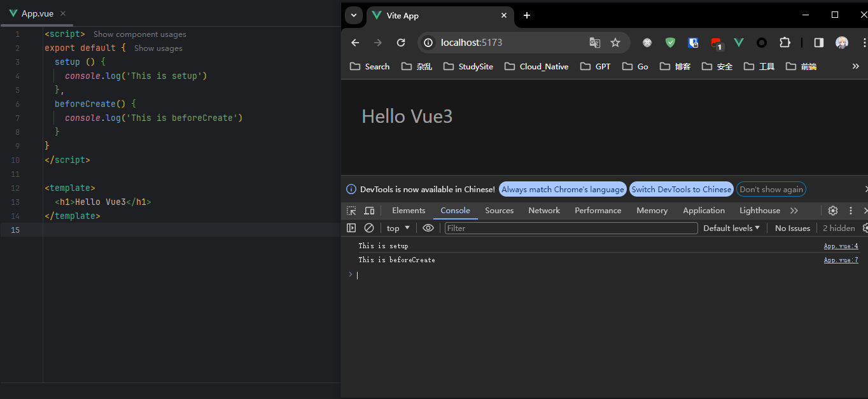Bookmark this page with the star
Viewport: 868px width, 399px height.
[x=615, y=43]
